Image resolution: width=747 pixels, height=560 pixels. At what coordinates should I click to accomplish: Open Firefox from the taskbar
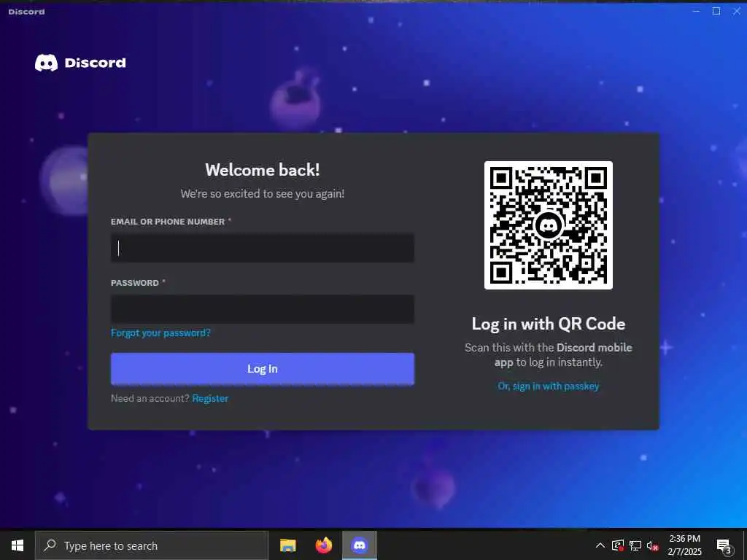(323, 545)
